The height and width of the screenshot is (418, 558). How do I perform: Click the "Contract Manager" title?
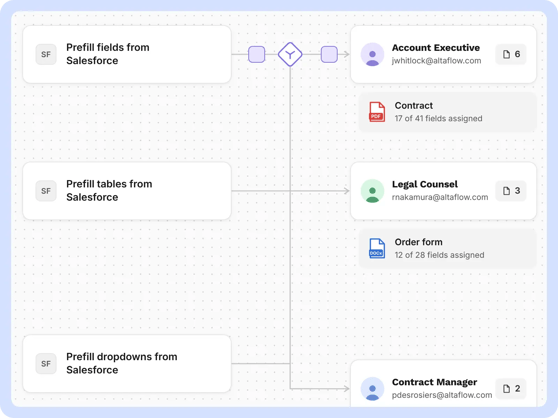[434, 382]
